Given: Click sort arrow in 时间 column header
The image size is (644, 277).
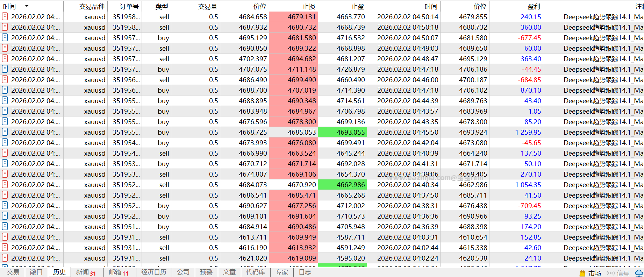Looking at the screenshot, I should (x=27, y=6).
